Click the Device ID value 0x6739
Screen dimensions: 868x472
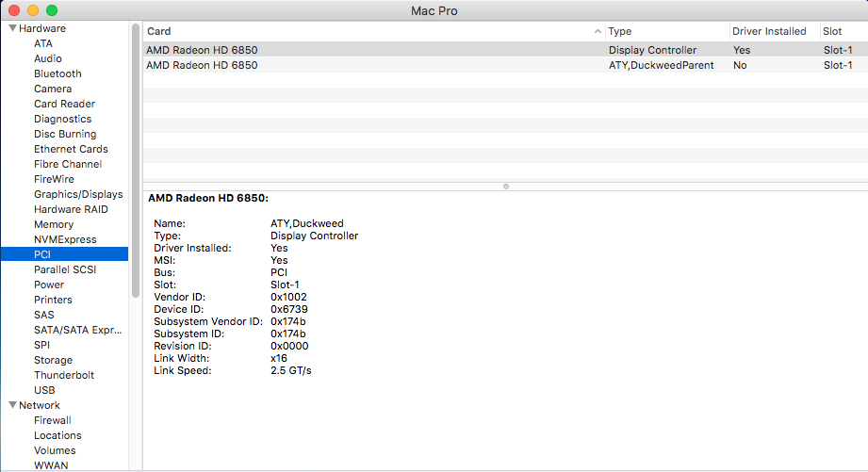[289, 309]
